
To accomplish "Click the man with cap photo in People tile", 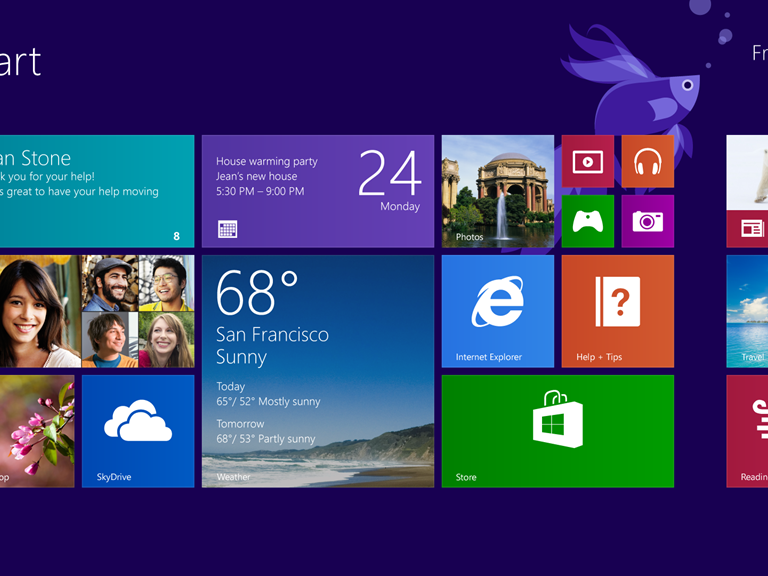I will click(x=110, y=283).
